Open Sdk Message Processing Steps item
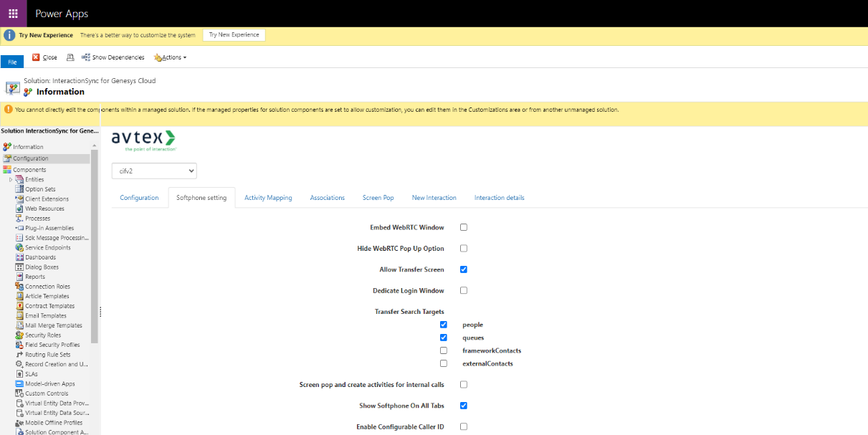868x435 pixels. pos(57,238)
